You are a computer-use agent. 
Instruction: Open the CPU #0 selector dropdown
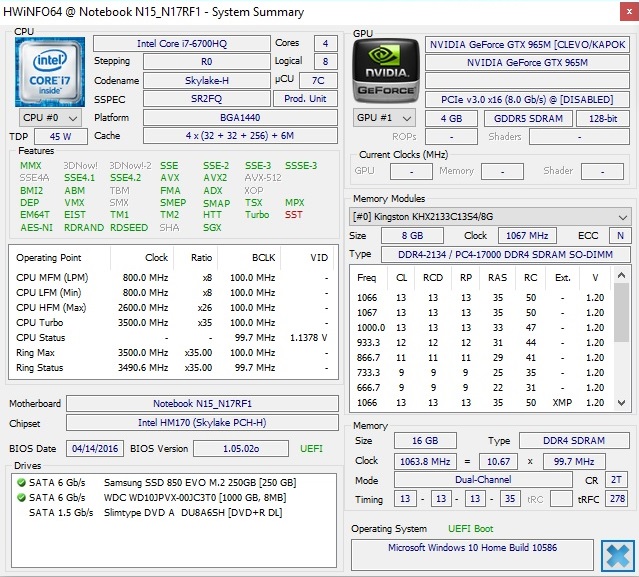pyautogui.click(x=50, y=118)
